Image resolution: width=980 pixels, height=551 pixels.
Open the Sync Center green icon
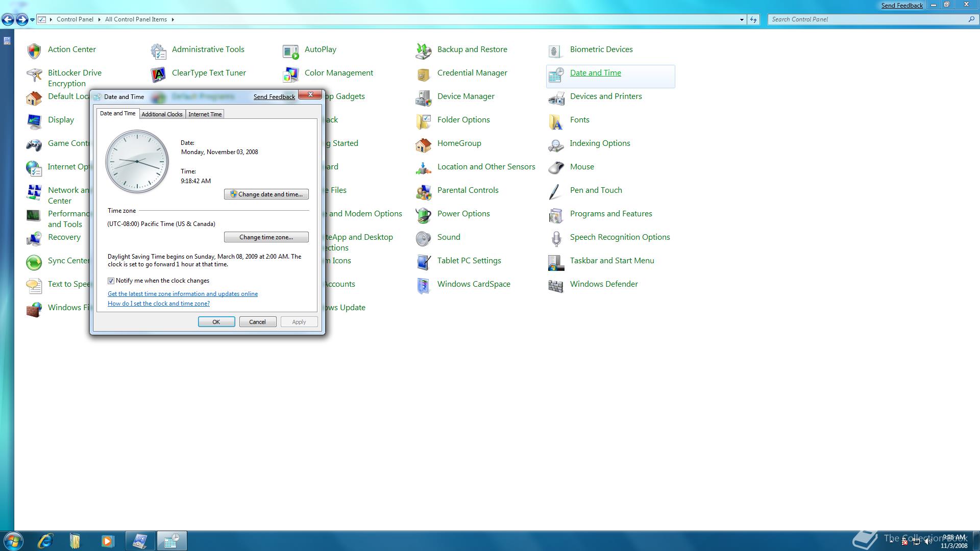(34, 262)
